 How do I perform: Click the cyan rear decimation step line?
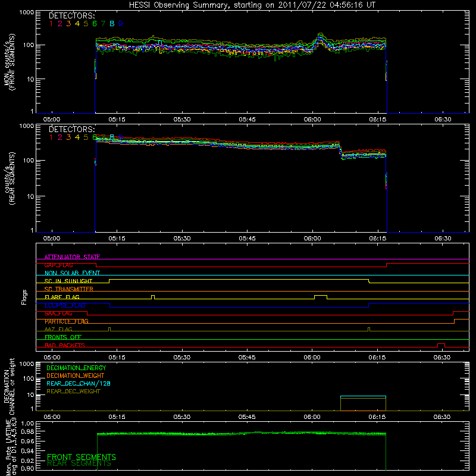(363, 396)
